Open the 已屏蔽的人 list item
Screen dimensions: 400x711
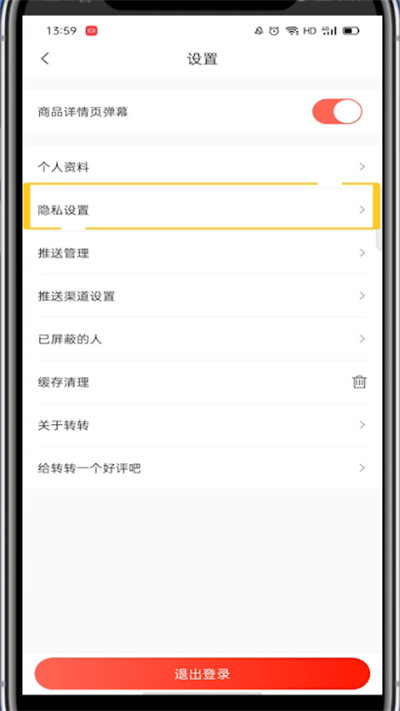202,339
